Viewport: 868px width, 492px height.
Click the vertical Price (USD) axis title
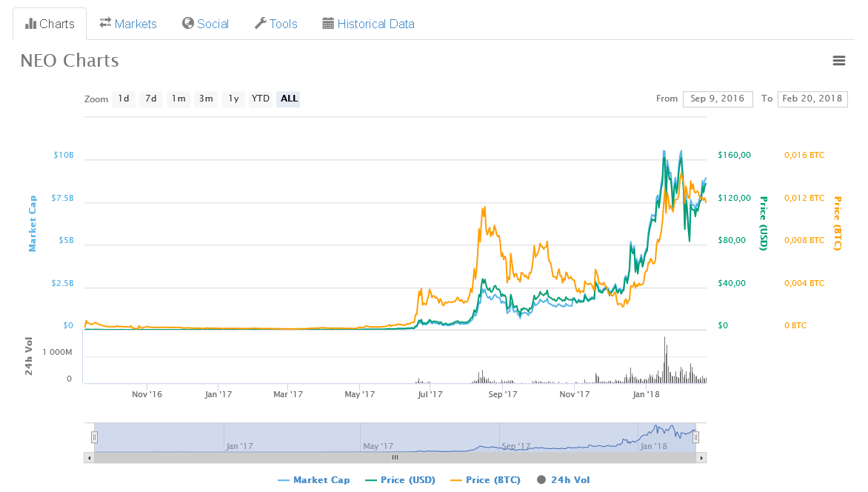[x=764, y=223]
